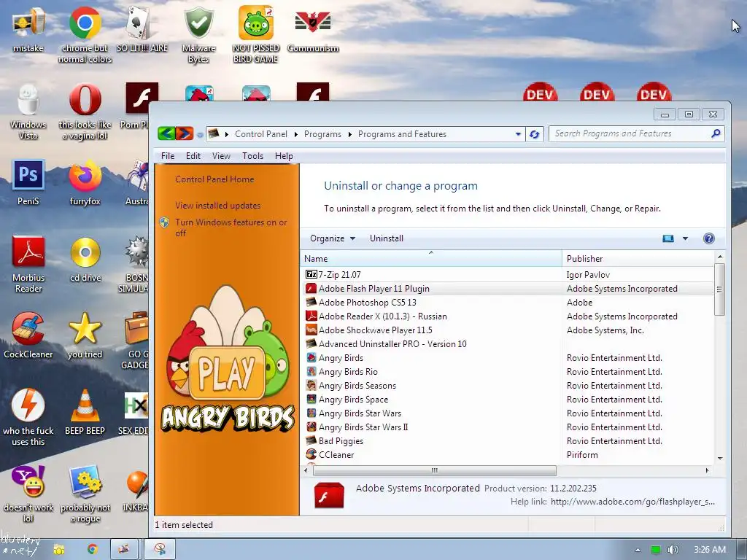747x560 pixels.
Task: Open the 'SO LIT!!! AIRE' solitaire icon
Action: pos(142,28)
